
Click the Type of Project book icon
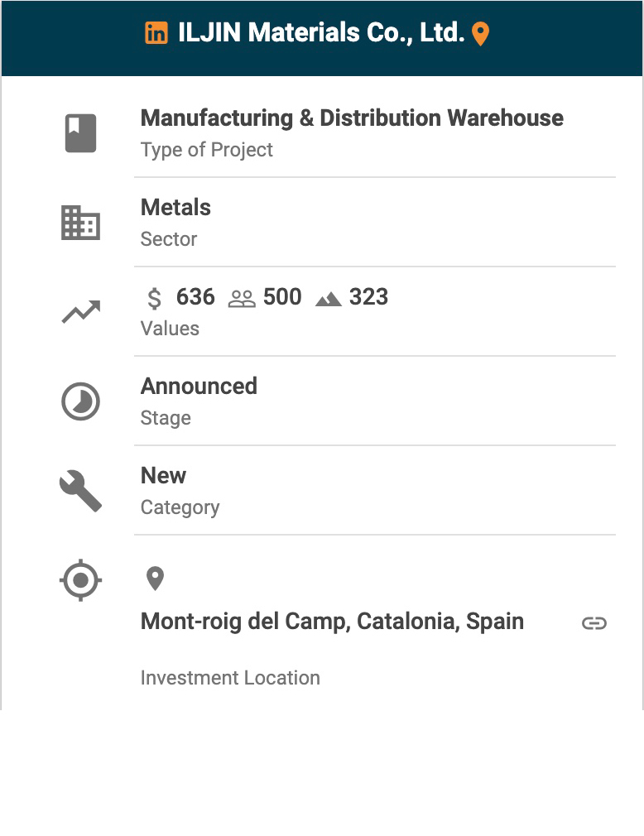pos(81,133)
